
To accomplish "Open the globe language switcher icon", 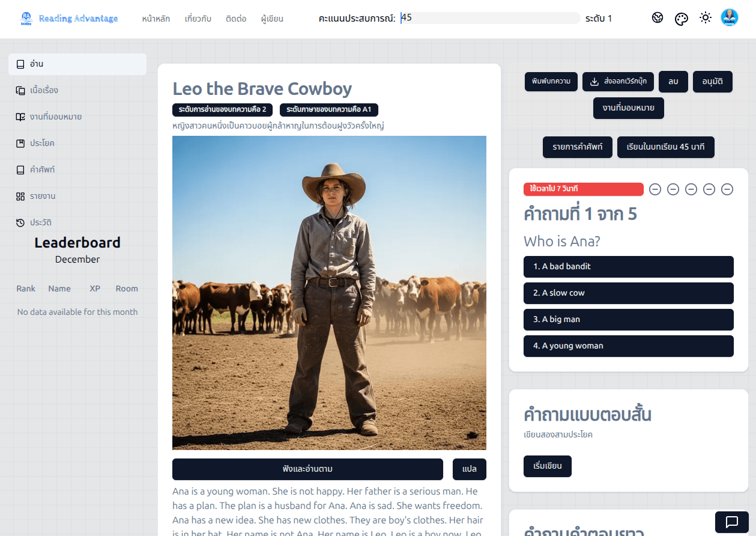I will pyautogui.click(x=658, y=18).
